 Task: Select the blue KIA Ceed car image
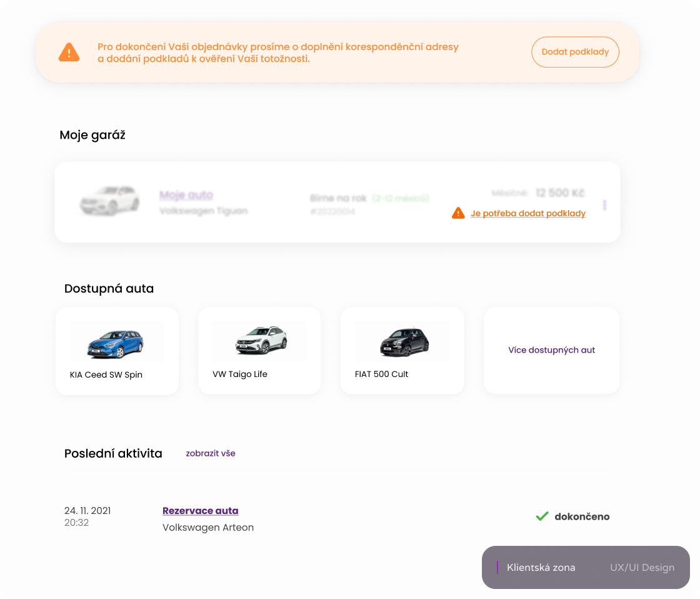click(x=116, y=343)
